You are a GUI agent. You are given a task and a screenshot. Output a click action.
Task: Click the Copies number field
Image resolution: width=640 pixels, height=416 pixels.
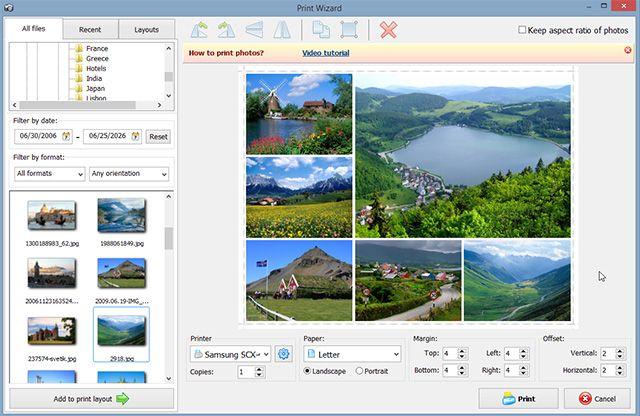click(246, 372)
